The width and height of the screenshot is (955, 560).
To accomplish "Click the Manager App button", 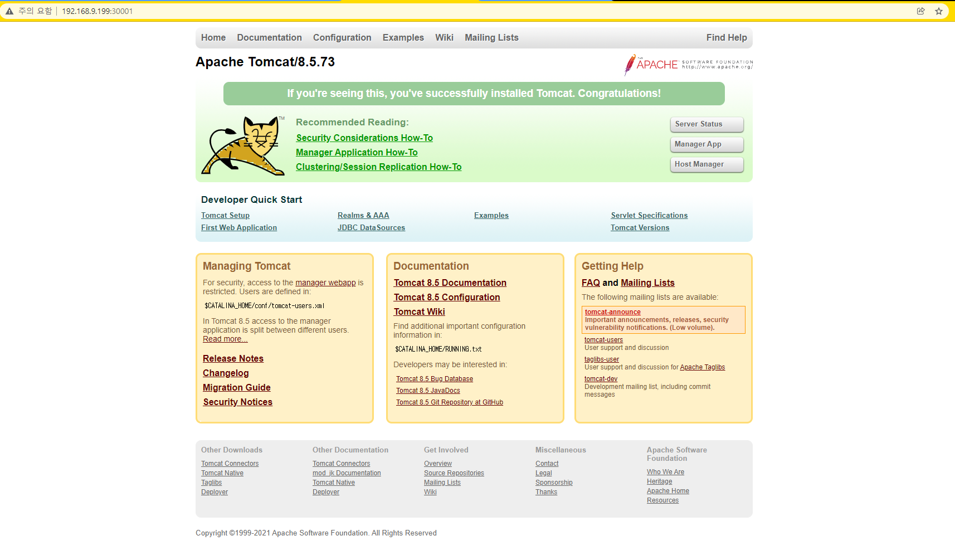I will point(706,144).
